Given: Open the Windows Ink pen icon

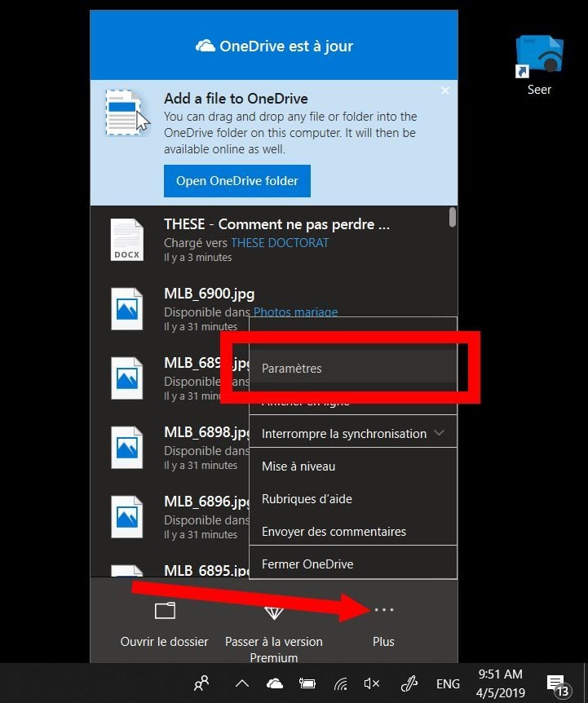Looking at the screenshot, I should coord(409,683).
